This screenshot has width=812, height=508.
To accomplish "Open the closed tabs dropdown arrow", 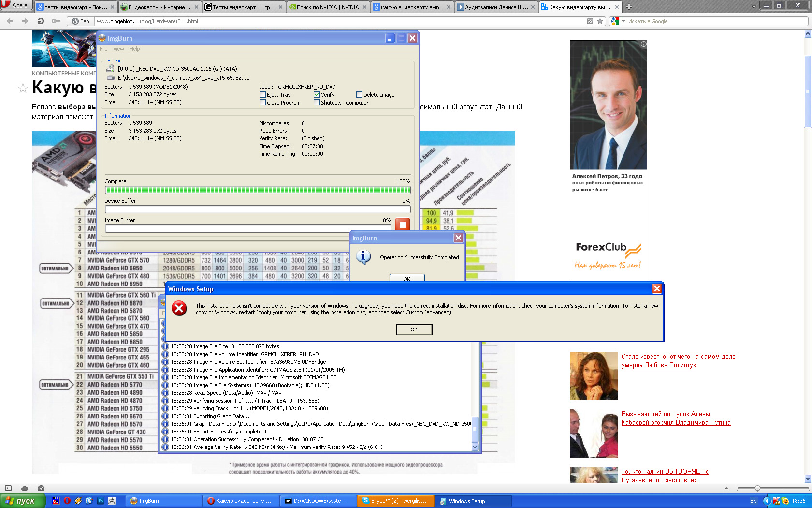I will pyautogui.click(x=754, y=7).
